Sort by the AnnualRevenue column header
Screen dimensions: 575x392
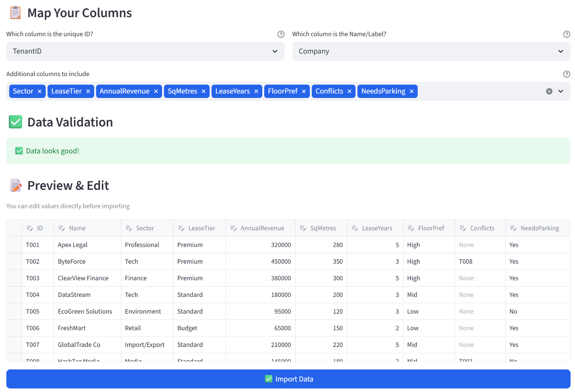point(261,228)
